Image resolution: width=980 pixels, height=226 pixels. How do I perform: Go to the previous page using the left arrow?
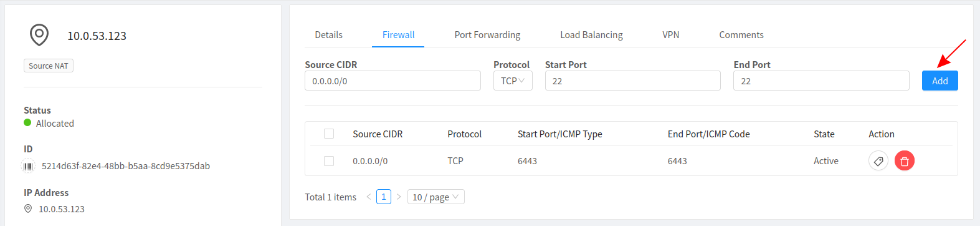[x=369, y=197]
